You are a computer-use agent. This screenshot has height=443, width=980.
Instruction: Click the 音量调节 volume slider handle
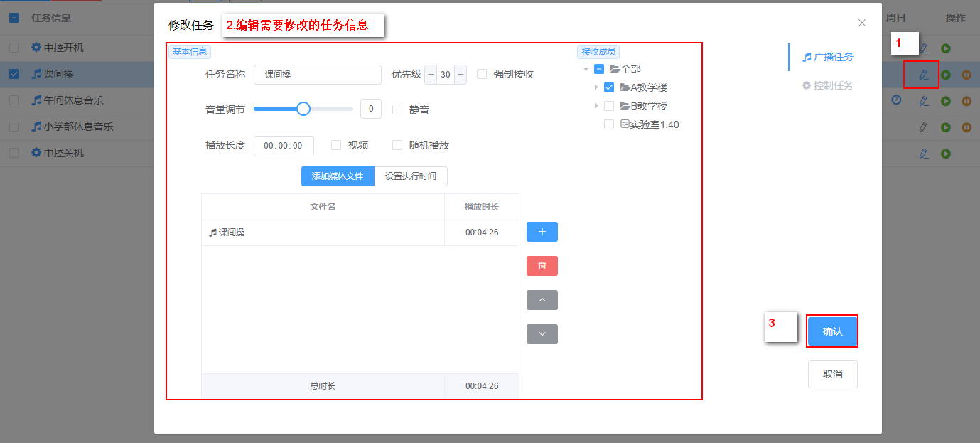(303, 109)
